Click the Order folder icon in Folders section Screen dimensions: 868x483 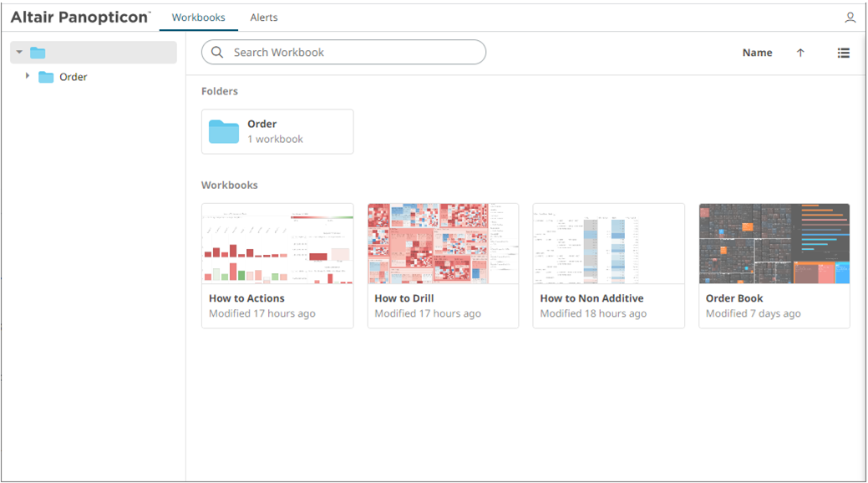pos(224,131)
